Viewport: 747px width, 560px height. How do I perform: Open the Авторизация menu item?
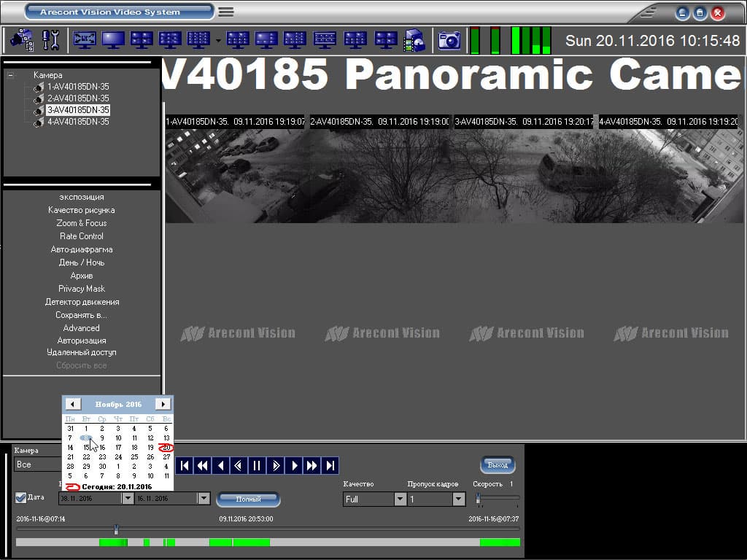[82, 341]
